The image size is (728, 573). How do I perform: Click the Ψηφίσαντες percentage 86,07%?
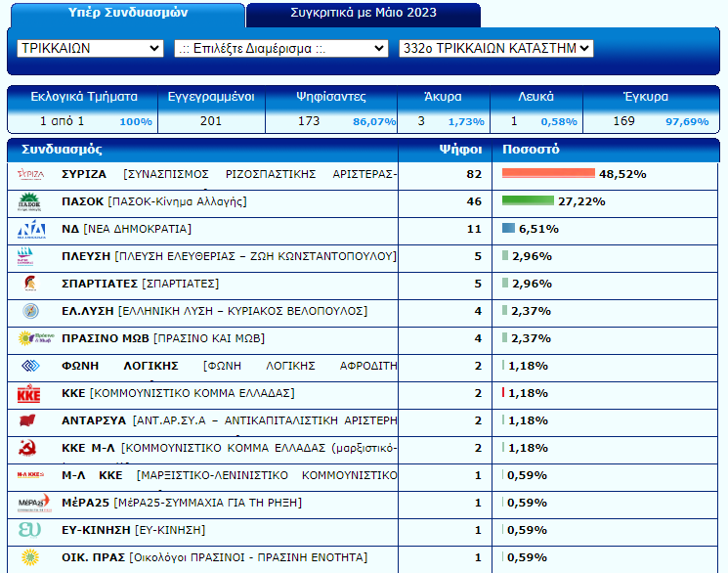[374, 122]
